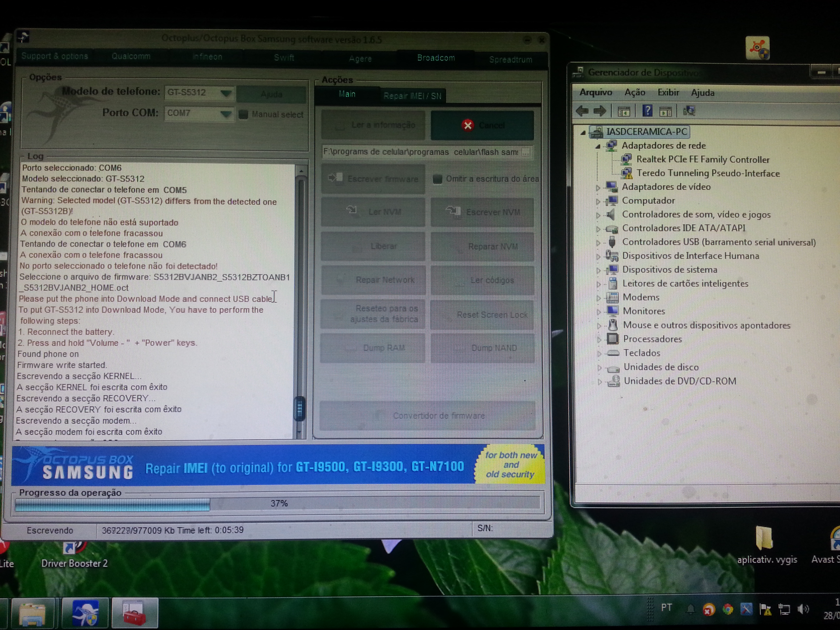The image size is (840, 630).
Task: Expand the Processadores node
Action: 599,339
